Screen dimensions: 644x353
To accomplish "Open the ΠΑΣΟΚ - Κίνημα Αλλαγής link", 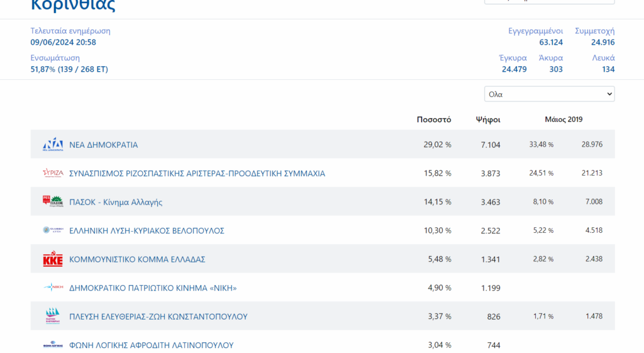I will click(x=116, y=202).
